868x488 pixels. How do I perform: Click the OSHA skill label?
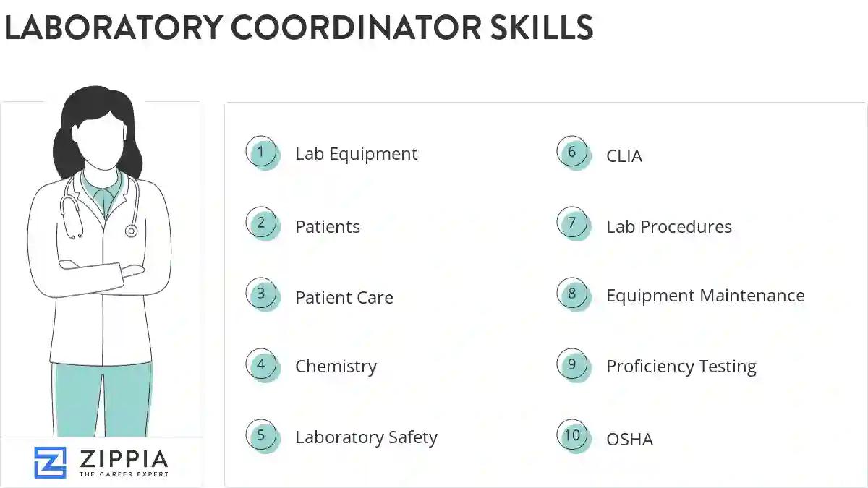pos(629,440)
